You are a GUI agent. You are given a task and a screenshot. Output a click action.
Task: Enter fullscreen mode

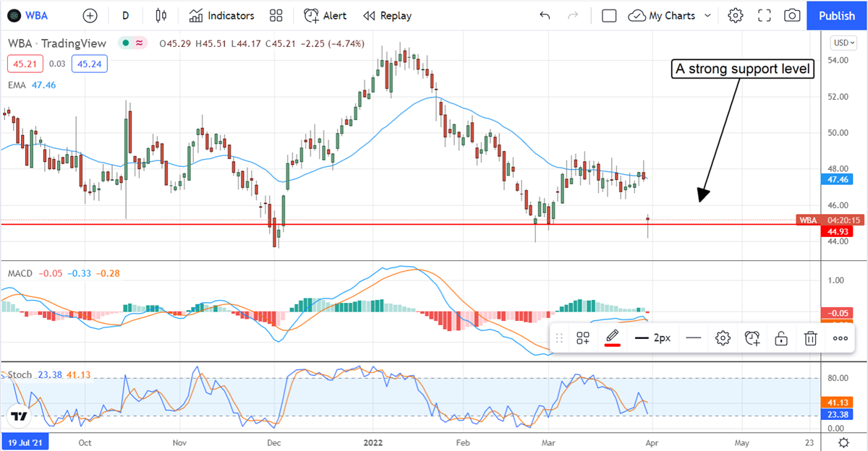point(764,15)
